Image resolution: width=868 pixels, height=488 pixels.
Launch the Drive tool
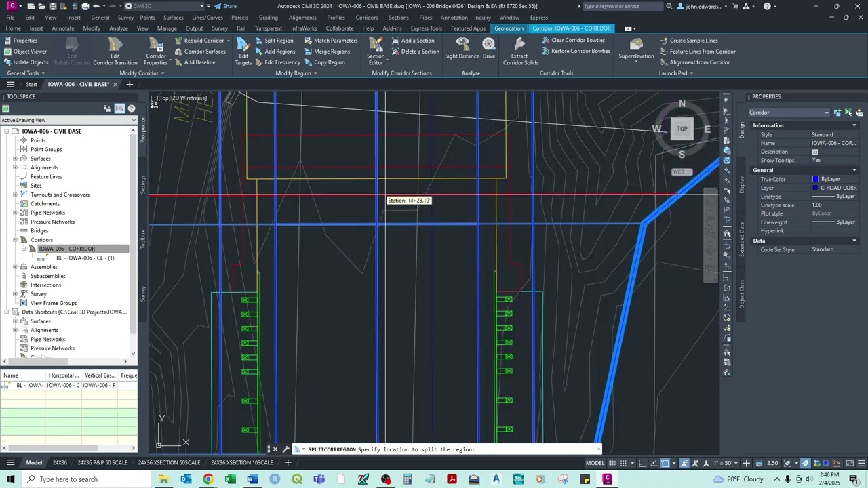click(x=488, y=48)
